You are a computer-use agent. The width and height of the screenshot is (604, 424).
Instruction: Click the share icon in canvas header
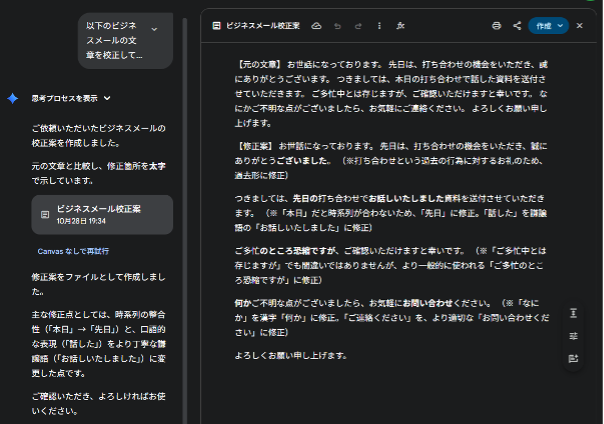[517, 25]
